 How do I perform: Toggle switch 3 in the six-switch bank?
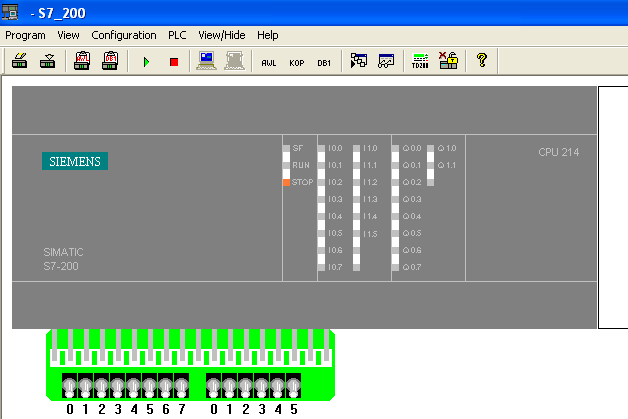point(262,386)
